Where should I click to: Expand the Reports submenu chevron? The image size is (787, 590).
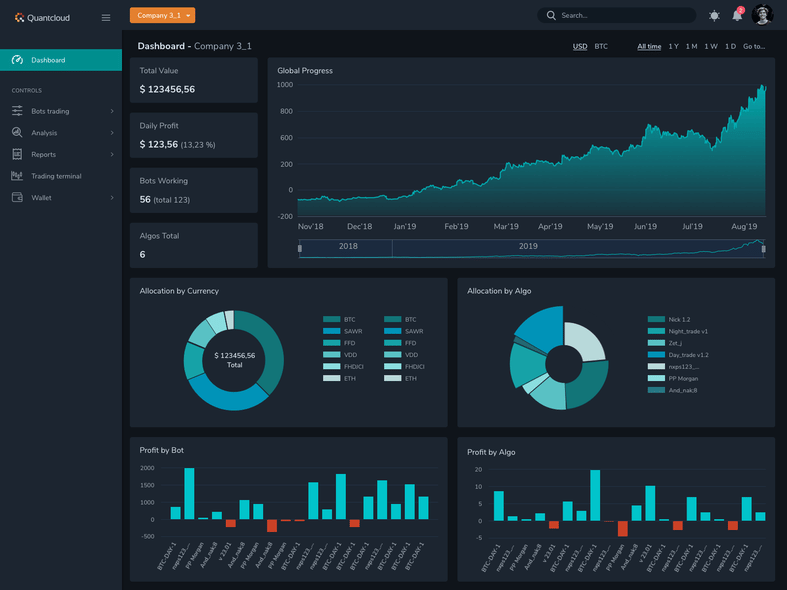112,155
